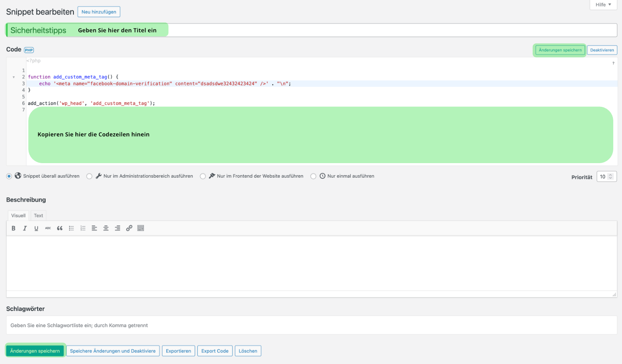Image resolution: width=622 pixels, height=364 pixels.
Task: Select 'Snippet überall ausführen' radio option
Action: click(x=9, y=176)
